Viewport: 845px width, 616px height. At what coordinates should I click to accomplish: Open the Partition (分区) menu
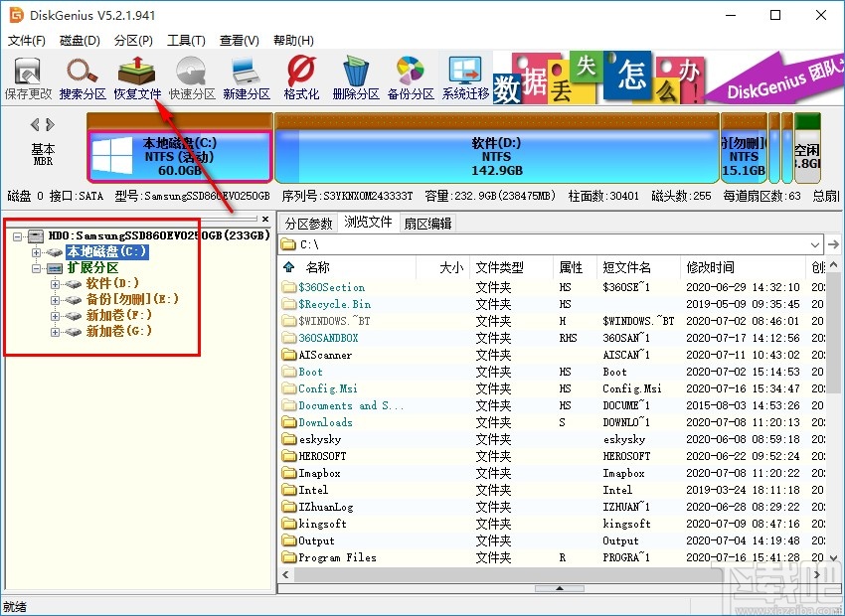coord(133,41)
